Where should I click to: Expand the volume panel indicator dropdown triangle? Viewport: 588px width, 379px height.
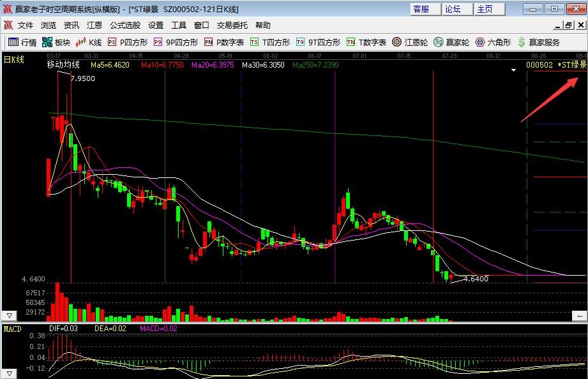pos(9,315)
